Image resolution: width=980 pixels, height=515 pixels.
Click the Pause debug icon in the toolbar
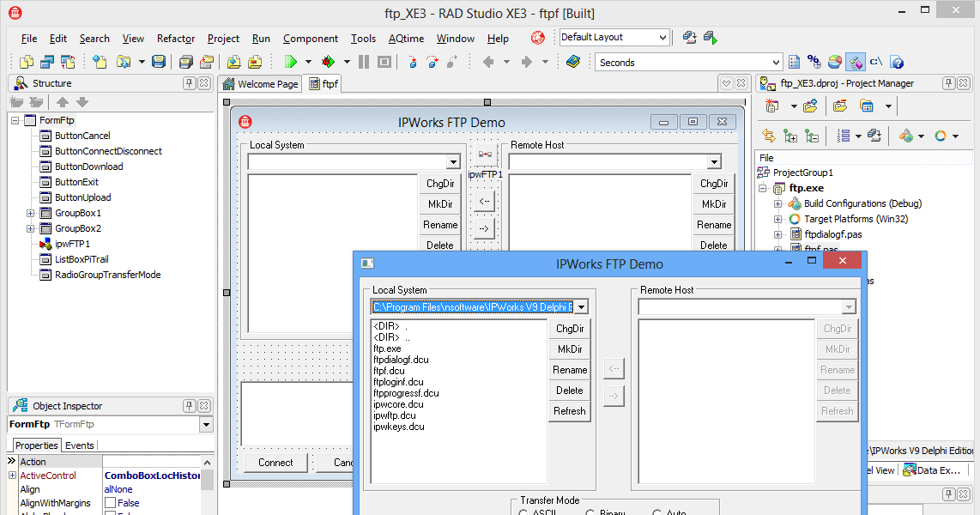click(x=364, y=62)
